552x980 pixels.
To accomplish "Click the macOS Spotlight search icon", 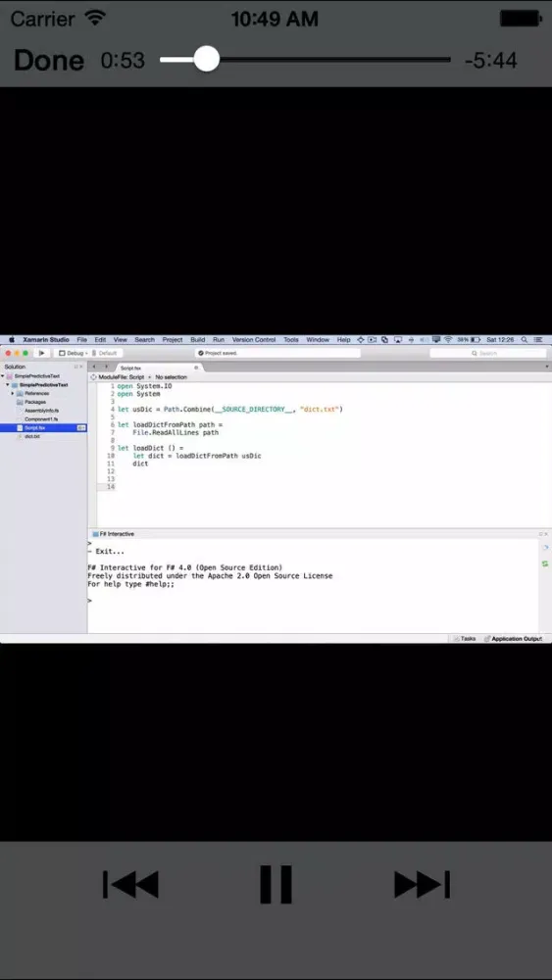I will click(x=524, y=339).
